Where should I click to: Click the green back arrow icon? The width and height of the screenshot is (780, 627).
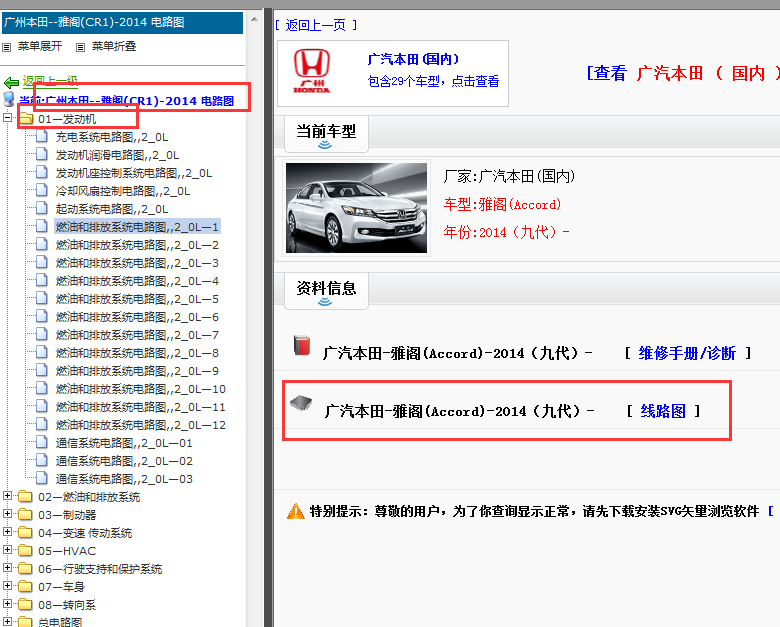[x=11, y=82]
